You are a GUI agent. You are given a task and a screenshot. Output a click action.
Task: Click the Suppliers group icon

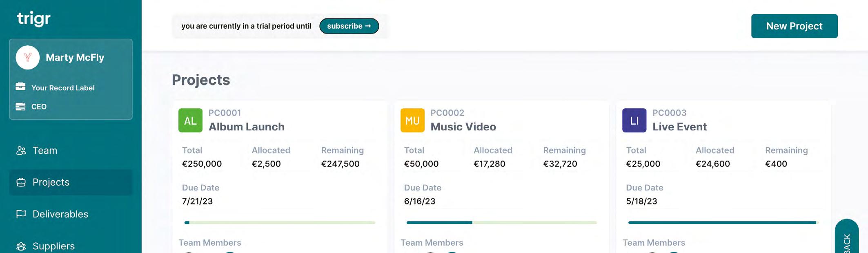pyautogui.click(x=21, y=246)
